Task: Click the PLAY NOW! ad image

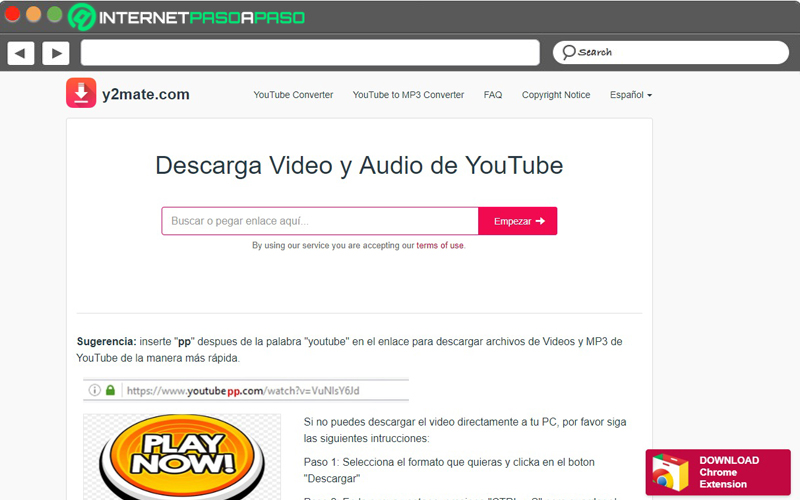Action: (182, 457)
